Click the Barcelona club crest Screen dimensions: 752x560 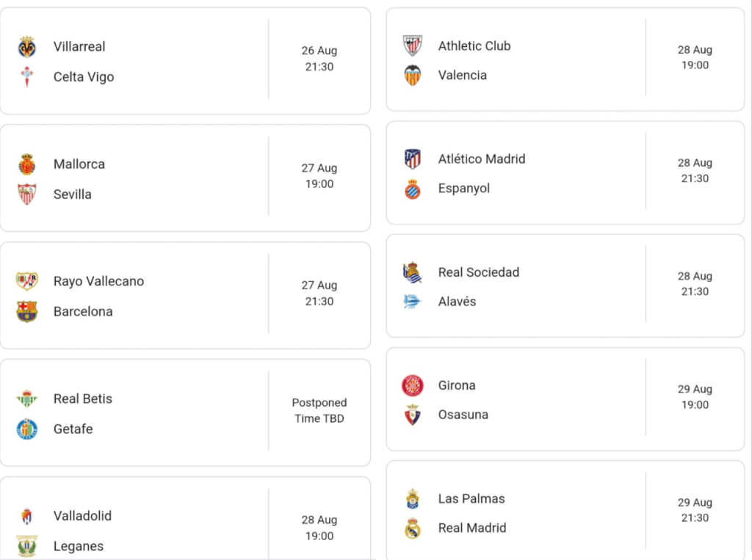(27, 311)
